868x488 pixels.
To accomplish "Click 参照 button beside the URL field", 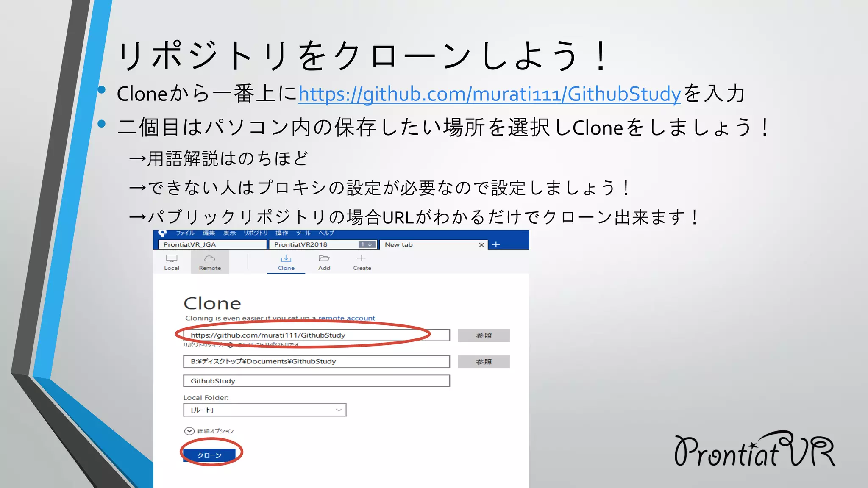I will 484,335.
